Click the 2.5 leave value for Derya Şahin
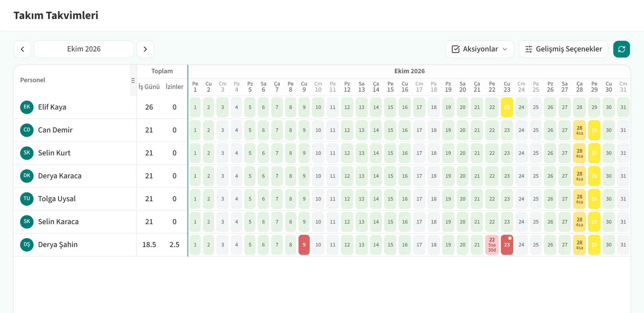644x313 pixels. 174,245
